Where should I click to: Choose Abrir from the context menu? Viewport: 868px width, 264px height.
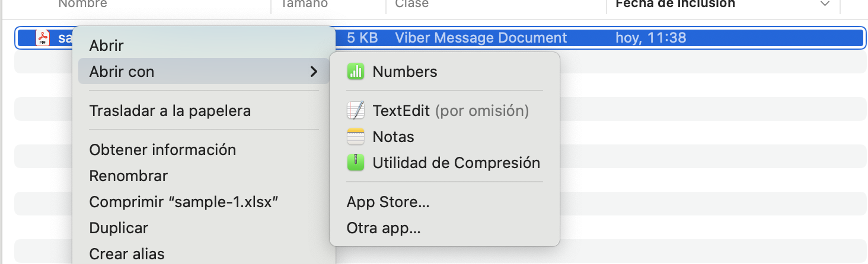(107, 45)
